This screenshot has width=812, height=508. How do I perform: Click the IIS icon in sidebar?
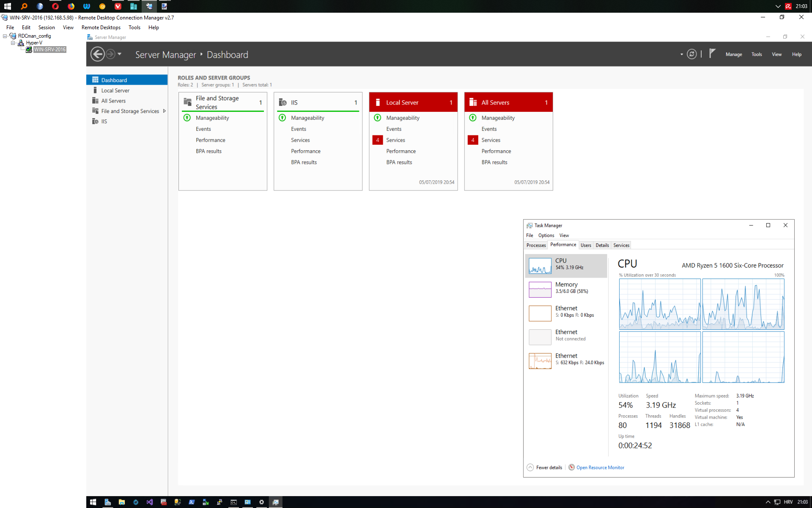(95, 121)
